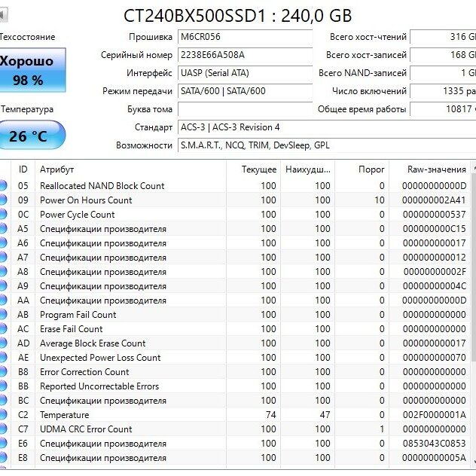
Task: Click the Возможности field with S.M.A.R.T., NCQ
Action: tap(327, 145)
